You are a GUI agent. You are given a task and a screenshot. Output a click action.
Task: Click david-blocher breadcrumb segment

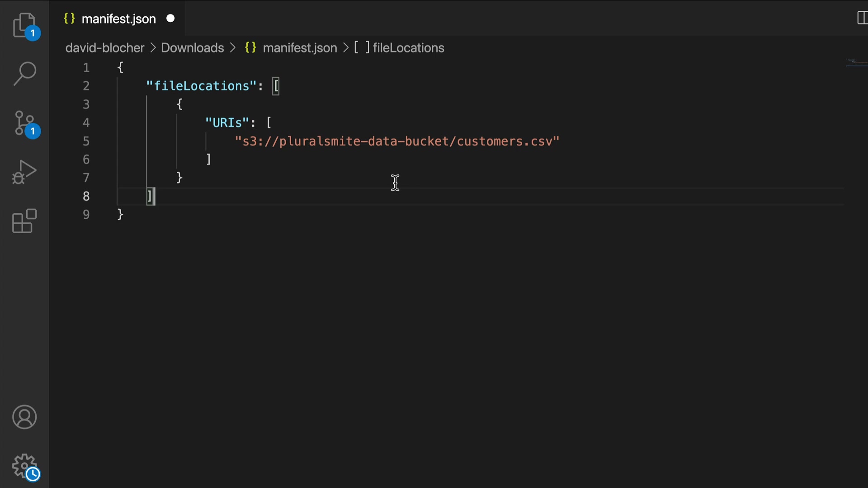click(104, 48)
